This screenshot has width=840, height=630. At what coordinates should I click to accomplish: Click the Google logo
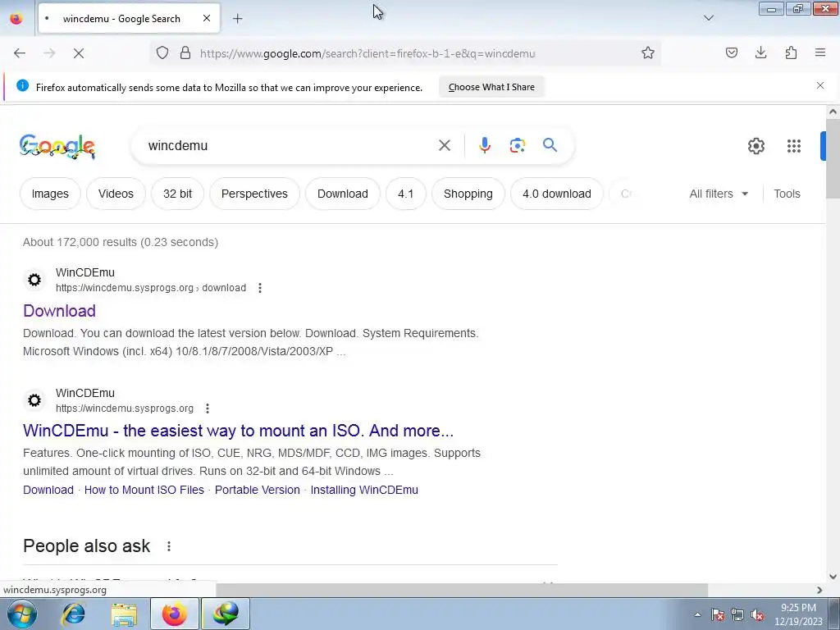click(x=57, y=146)
